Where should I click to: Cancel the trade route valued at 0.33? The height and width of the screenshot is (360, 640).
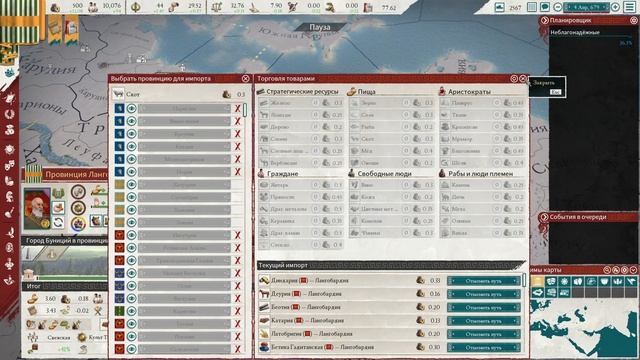[x=484, y=281]
